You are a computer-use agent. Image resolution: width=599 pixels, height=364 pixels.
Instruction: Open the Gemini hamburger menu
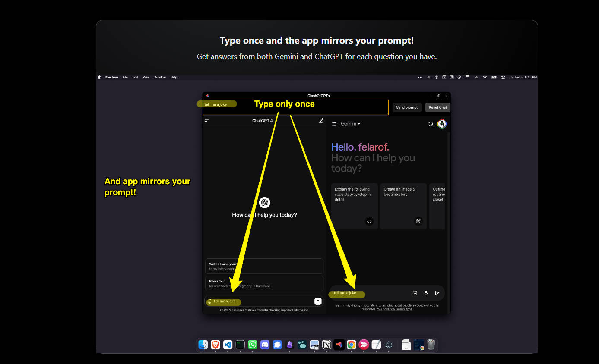point(334,124)
